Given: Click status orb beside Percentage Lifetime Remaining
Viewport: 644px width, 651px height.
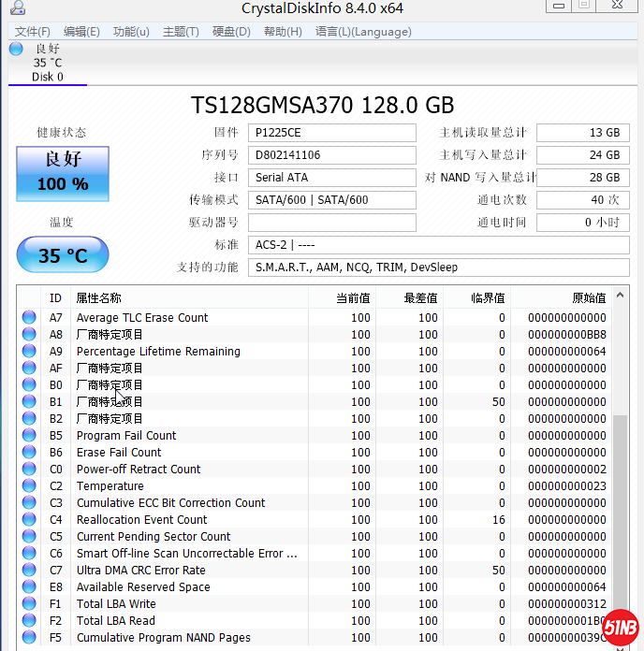Looking at the screenshot, I should [29, 352].
